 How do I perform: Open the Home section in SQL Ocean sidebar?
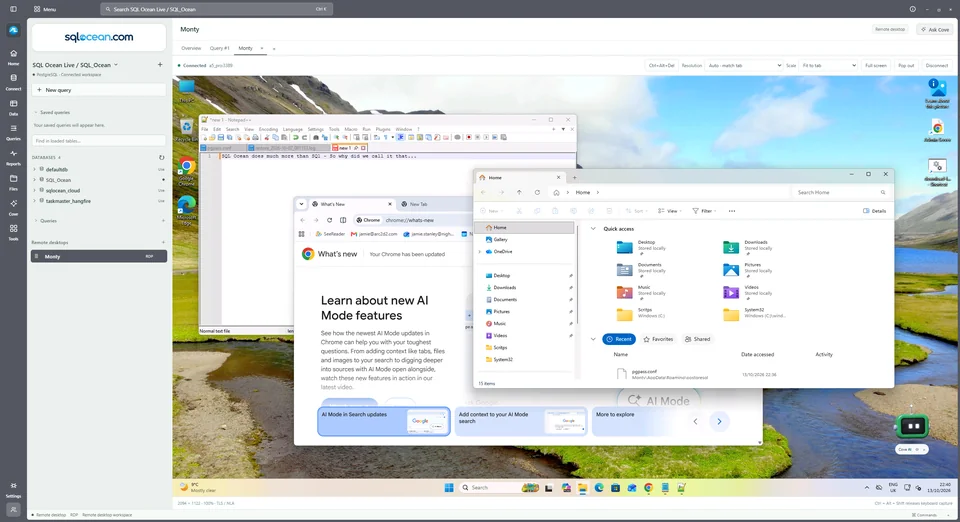click(x=13, y=57)
